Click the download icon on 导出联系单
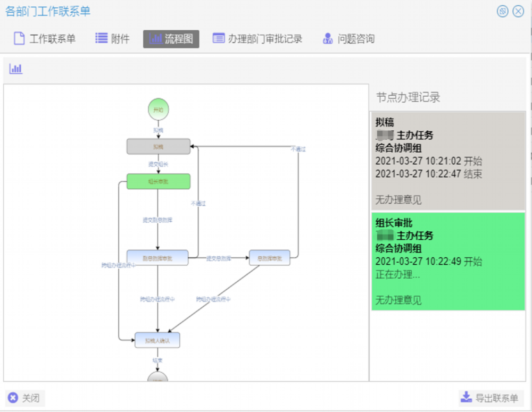532x412 pixels. (x=466, y=398)
